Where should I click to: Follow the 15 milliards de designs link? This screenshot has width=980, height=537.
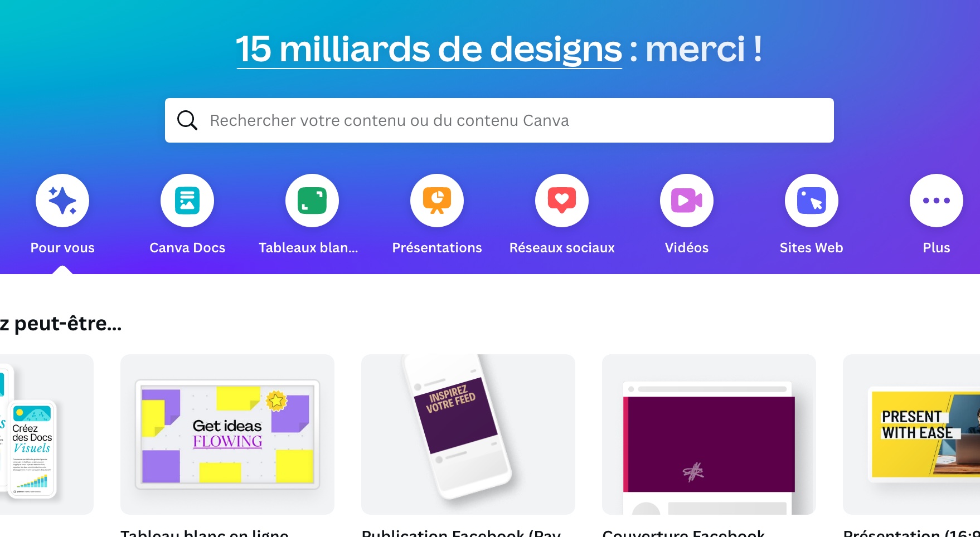(429, 49)
